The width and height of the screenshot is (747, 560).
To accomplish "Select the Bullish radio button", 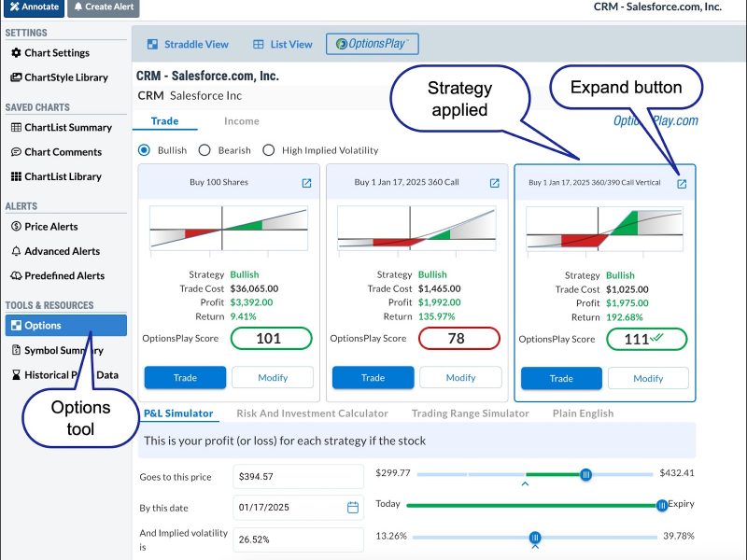I will [x=144, y=150].
